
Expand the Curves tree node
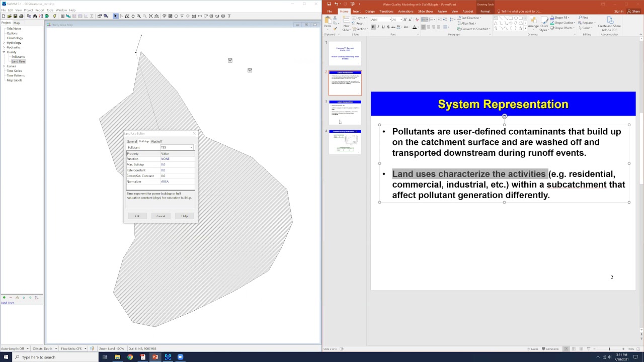(4, 66)
